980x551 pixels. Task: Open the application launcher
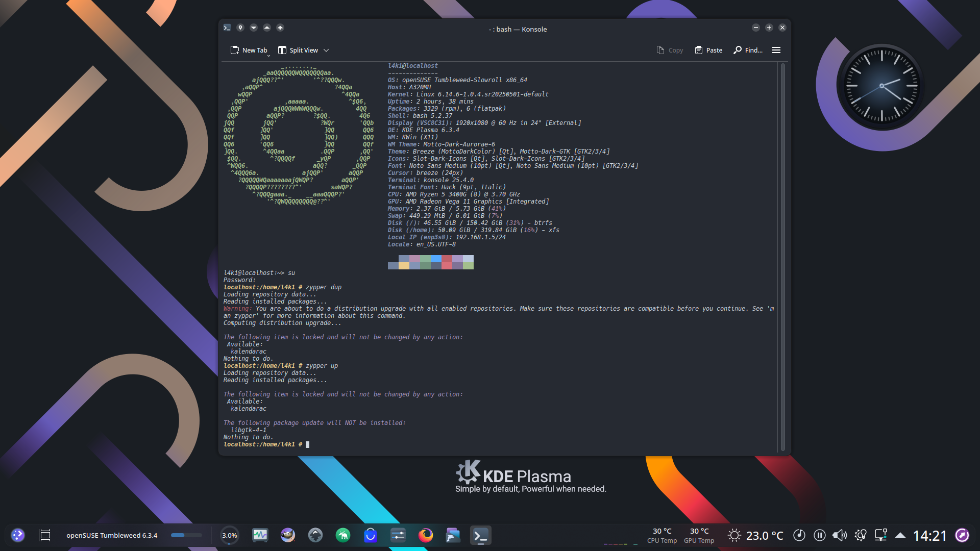(x=18, y=535)
